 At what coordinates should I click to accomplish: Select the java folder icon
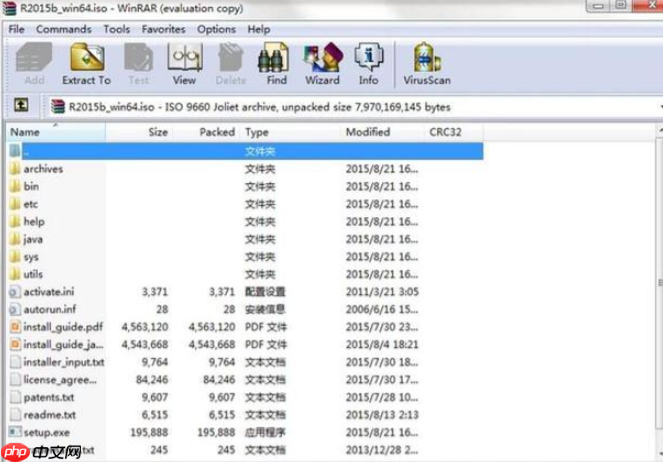15,239
